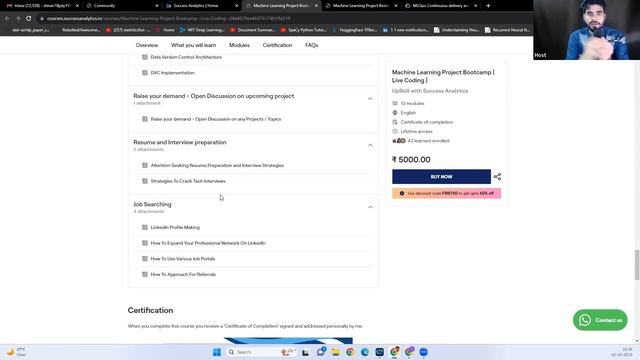Switch to Success Analytics Home tab

click(200, 6)
